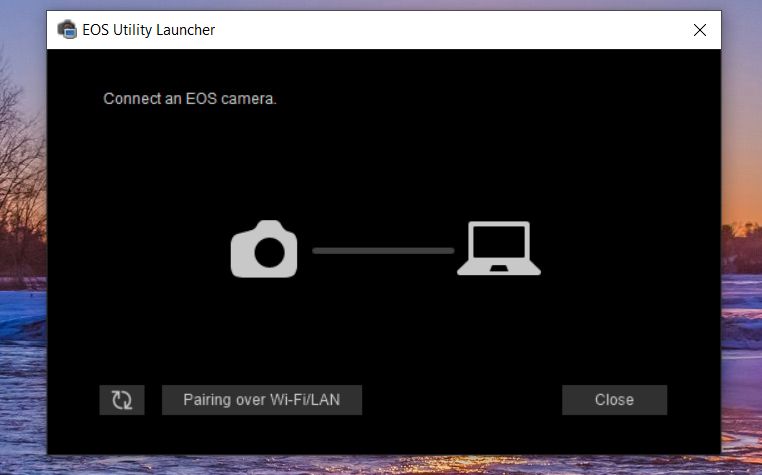Viewport: 762px width, 475px height.
Task: Click the EOS Utility app icon in title bar
Action: [x=67, y=30]
